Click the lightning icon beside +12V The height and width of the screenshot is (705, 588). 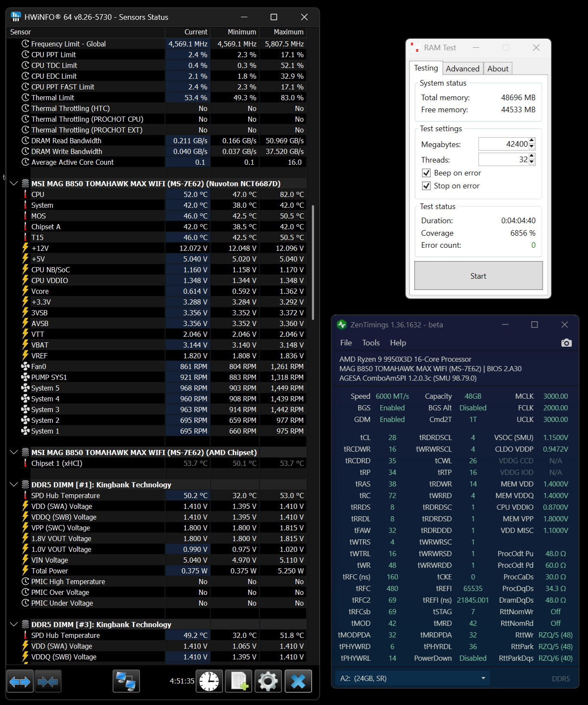(25, 248)
